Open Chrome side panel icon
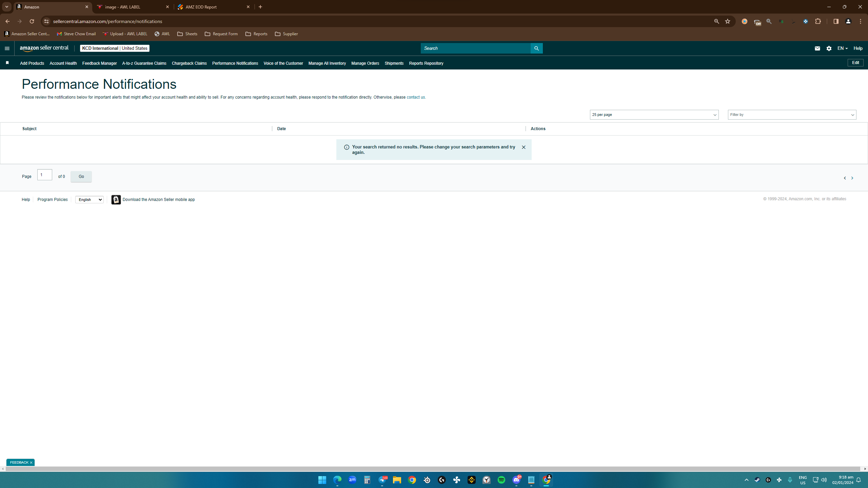The width and height of the screenshot is (868, 488). tap(836, 21)
